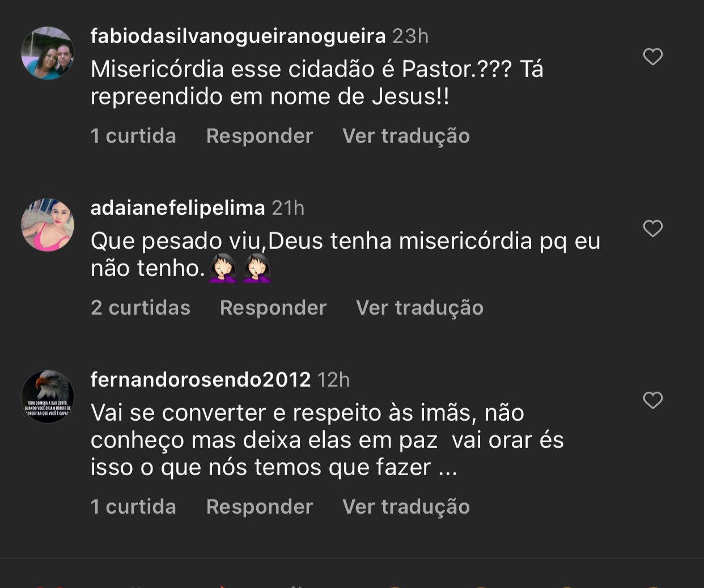The width and height of the screenshot is (704, 588).
Task: View who liked via '1 curtida' on fabio's comment
Action: pos(133,136)
